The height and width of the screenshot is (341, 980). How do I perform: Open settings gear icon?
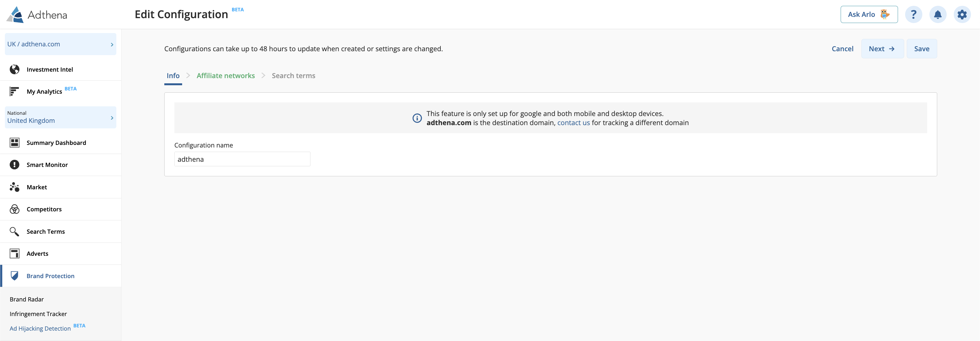[962, 15]
